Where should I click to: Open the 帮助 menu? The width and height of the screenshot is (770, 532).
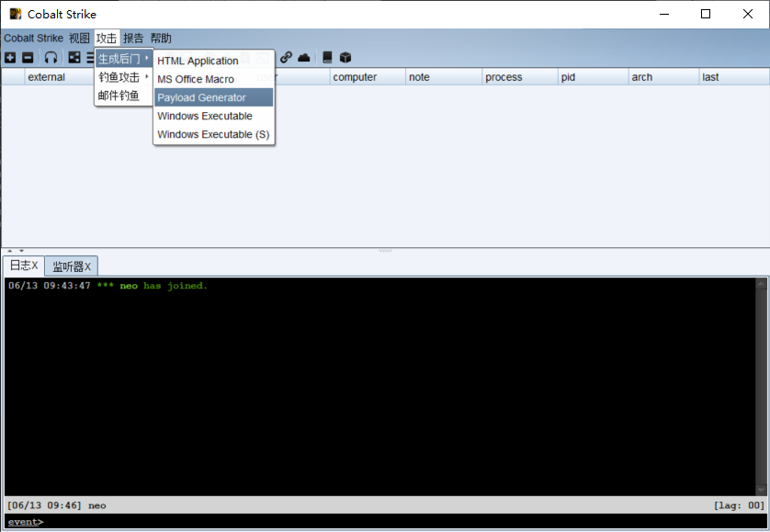(161, 38)
